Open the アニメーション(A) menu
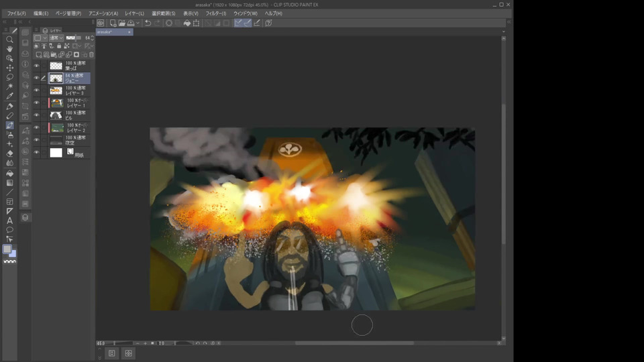Image resolution: width=644 pixels, height=362 pixels. (103, 13)
